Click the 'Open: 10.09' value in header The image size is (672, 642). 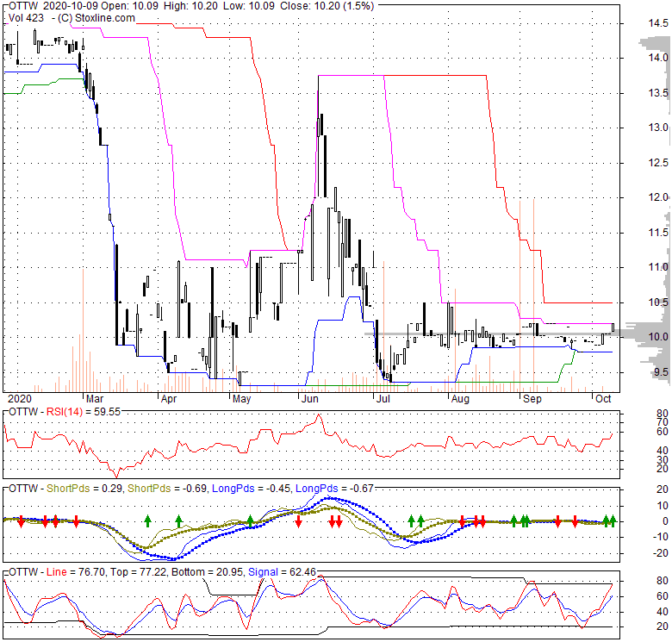pos(130,6)
